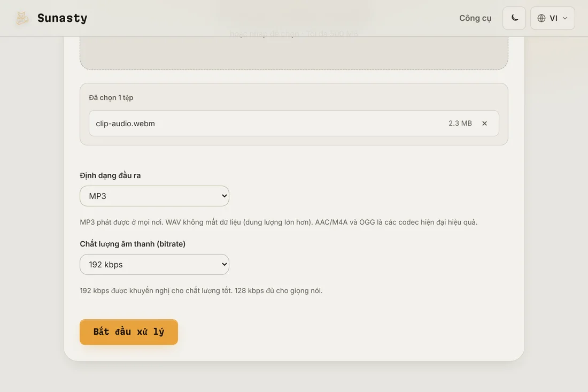
Task: Open the MP3 output format dropdown
Action: [154, 196]
